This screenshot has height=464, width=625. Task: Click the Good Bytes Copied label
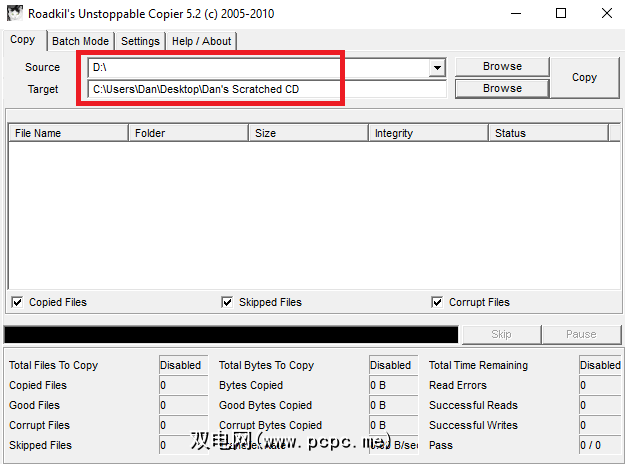pyautogui.click(x=265, y=405)
